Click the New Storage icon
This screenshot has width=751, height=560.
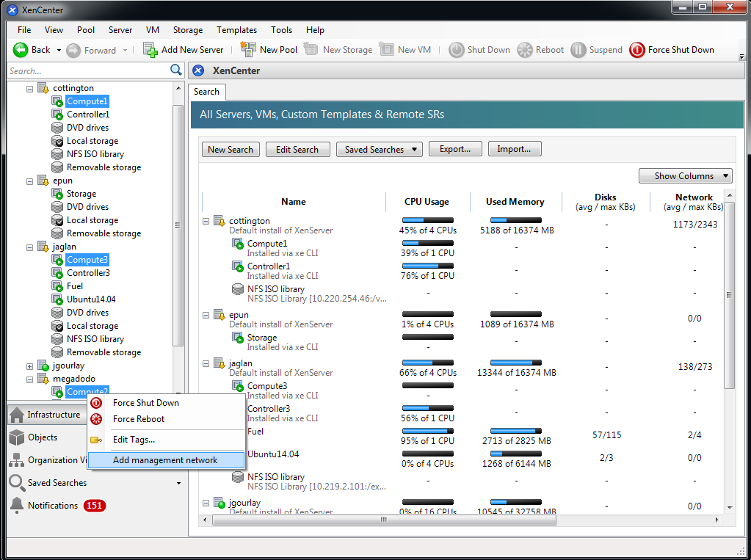pyautogui.click(x=311, y=49)
